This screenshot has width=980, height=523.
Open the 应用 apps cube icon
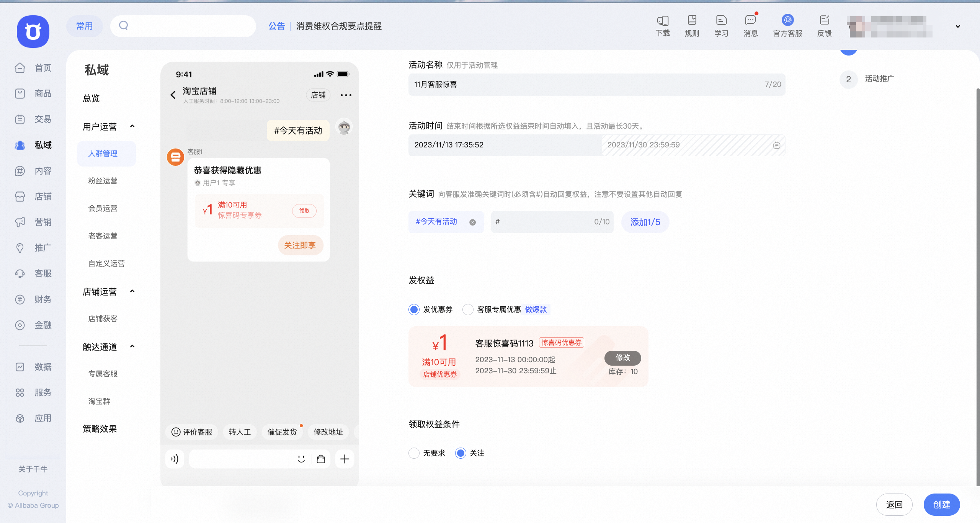coord(20,418)
